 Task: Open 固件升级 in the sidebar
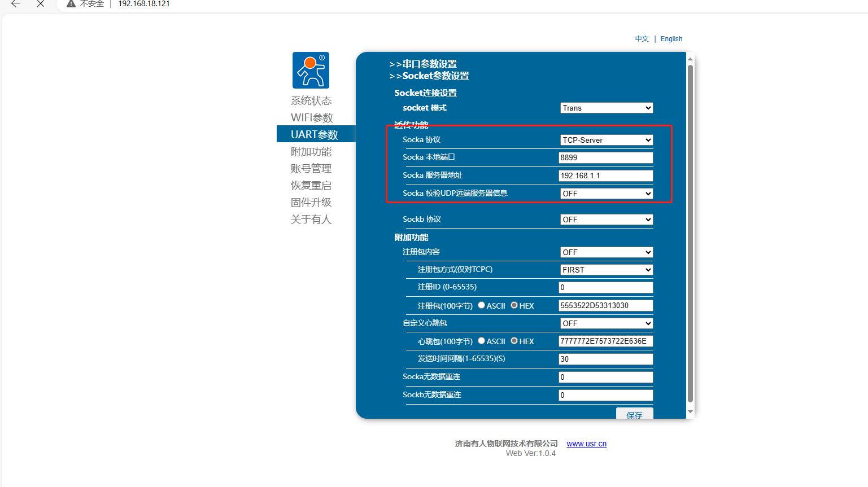click(311, 202)
